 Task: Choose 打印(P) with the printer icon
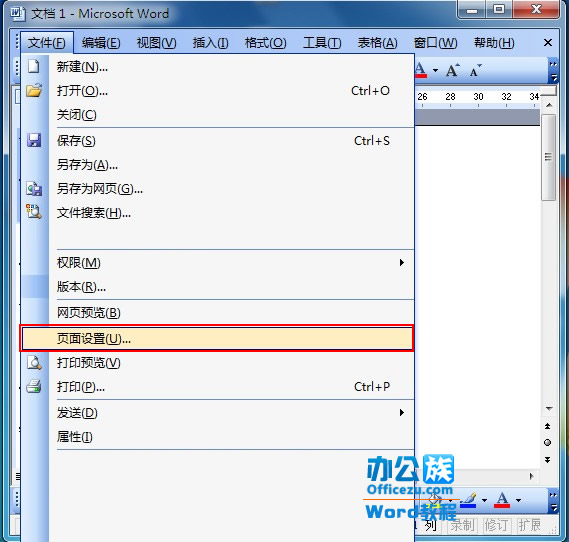click(218, 387)
